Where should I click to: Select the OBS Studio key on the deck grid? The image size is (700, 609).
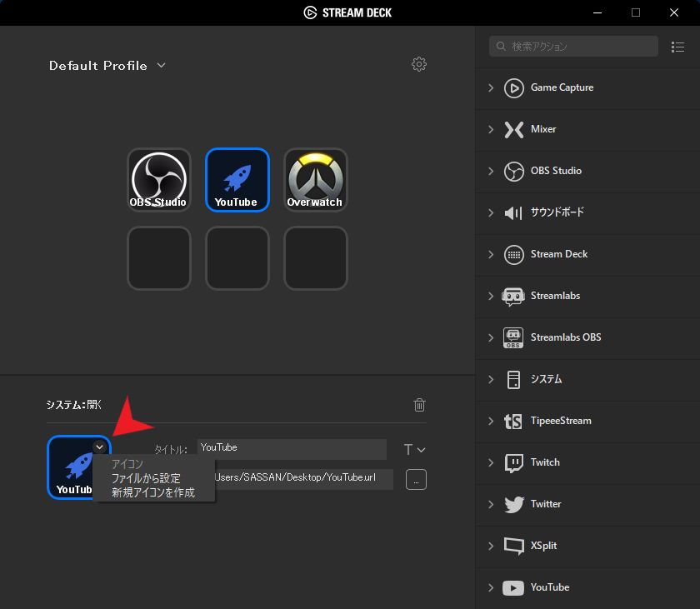(159, 180)
